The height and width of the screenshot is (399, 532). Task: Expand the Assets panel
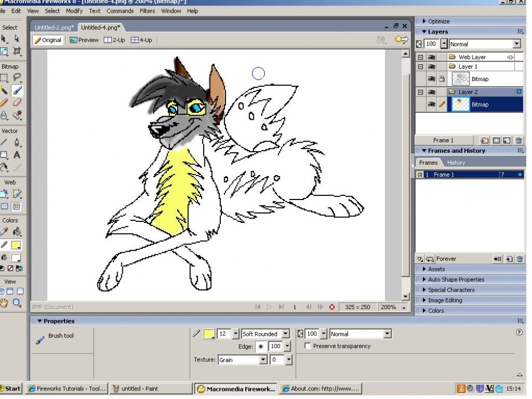pyautogui.click(x=425, y=269)
